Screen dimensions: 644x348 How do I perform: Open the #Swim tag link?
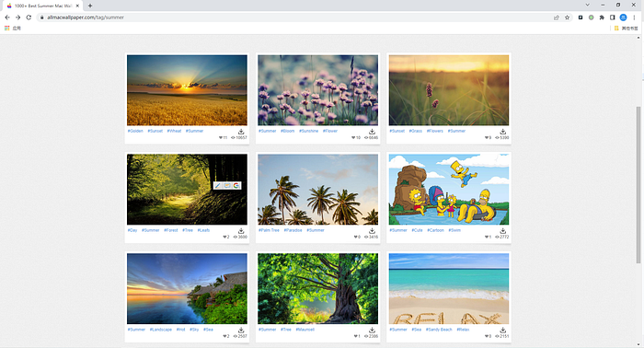point(454,230)
